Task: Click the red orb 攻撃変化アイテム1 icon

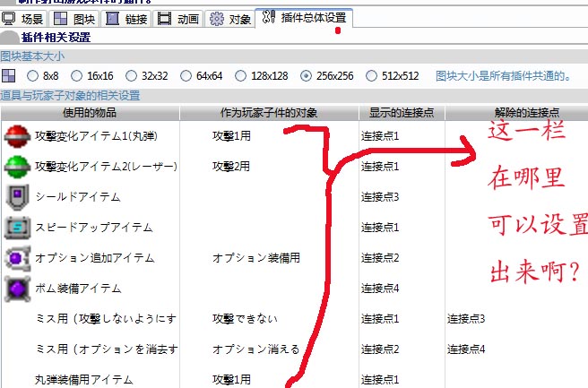Action: point(17,136)
